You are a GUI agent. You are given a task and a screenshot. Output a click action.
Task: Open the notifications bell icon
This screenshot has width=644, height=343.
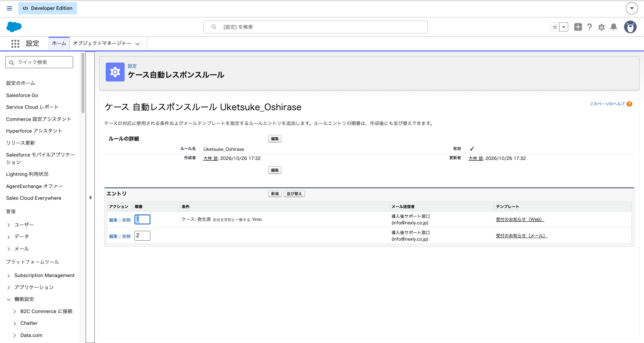click(614, 27)
